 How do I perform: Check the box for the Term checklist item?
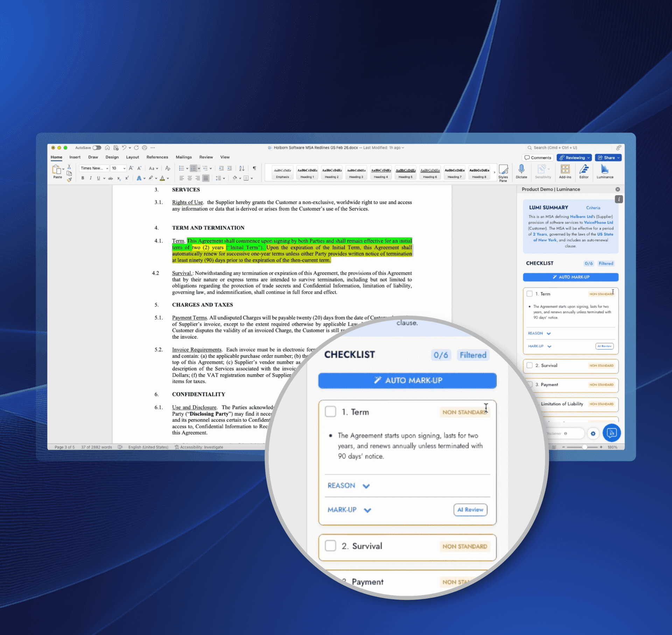pyautogui.click(x=330, y=412)
